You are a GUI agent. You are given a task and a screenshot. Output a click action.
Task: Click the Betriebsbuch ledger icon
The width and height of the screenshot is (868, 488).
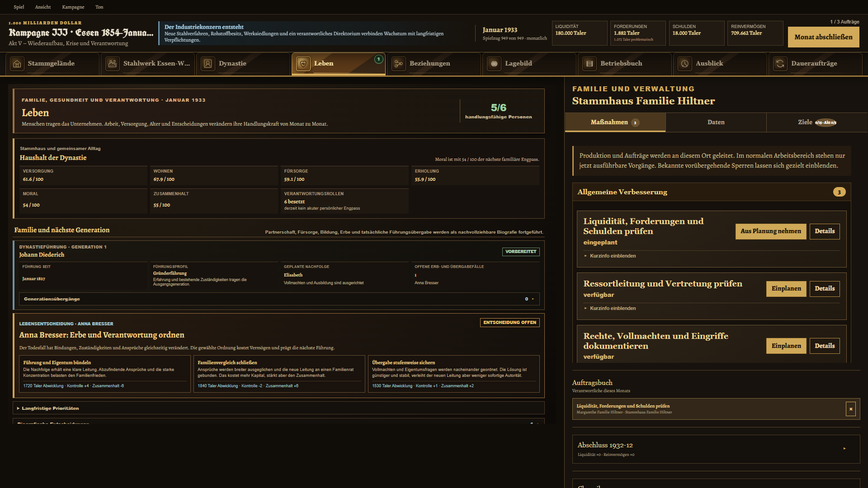[590, 64]
